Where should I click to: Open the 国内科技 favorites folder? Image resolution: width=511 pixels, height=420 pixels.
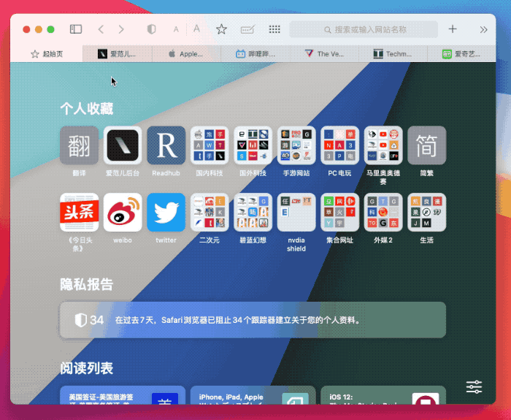click(x=210, y=145)
